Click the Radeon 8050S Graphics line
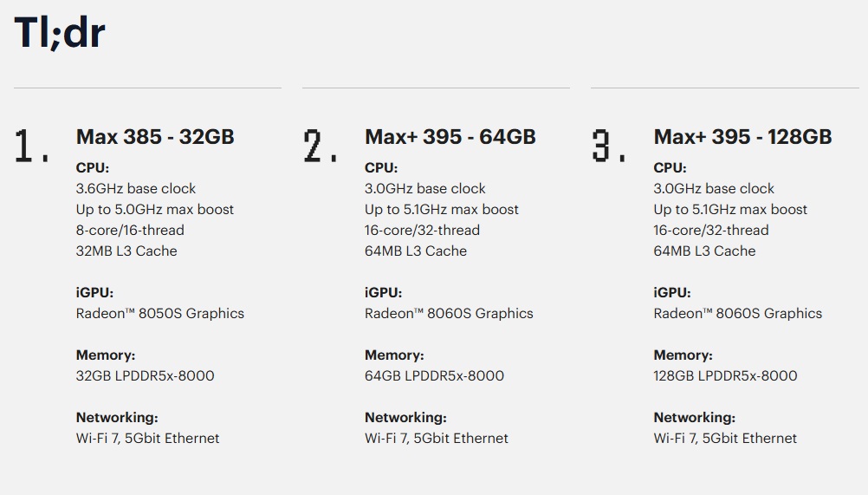Screen dimensions: 868x495 point(160,314)
